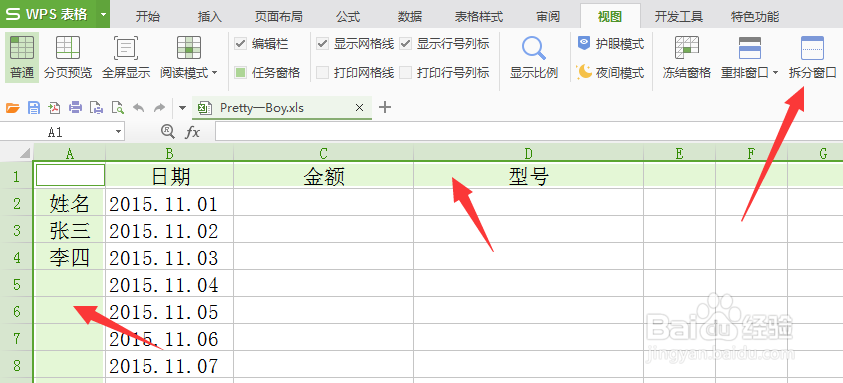Screen dimensions: 843x383
Task: Activate full screen display (全屏显示)
Action: click(x=126, y=57)
